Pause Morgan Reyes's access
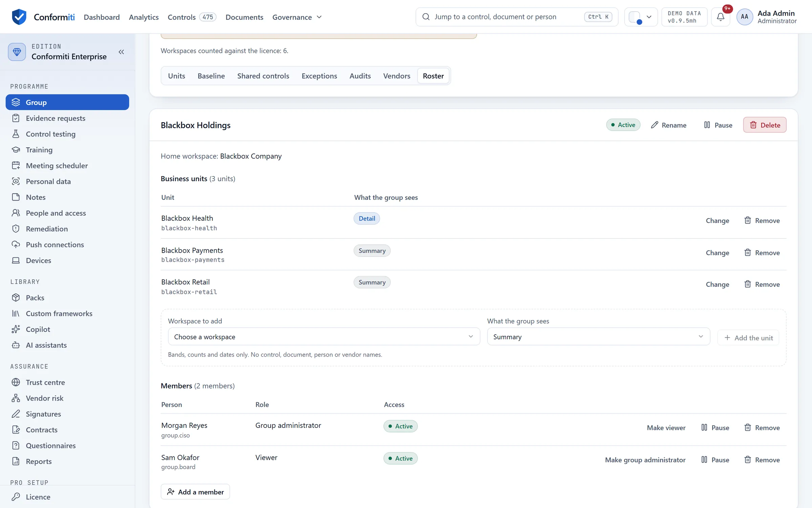The height and width of the screenshot is (508, 812). [x=715, y=428]
